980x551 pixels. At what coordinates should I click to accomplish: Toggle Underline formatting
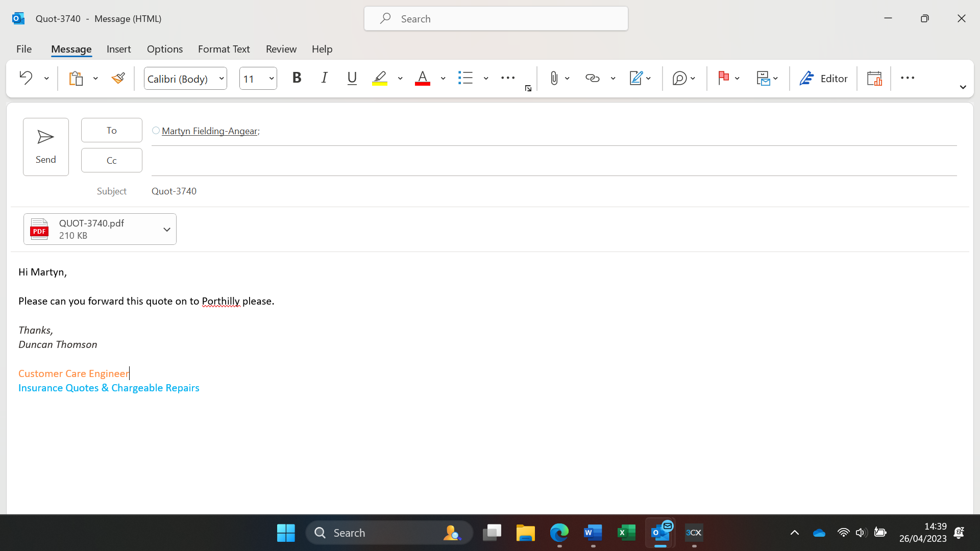[x=352, y=78]
